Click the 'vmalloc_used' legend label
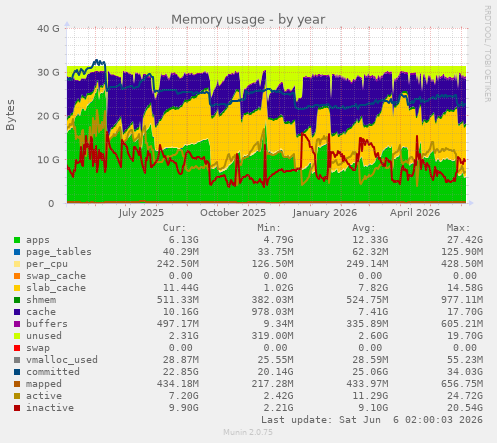This screenshot has height=443, width=497. click(x=62, y=360)
